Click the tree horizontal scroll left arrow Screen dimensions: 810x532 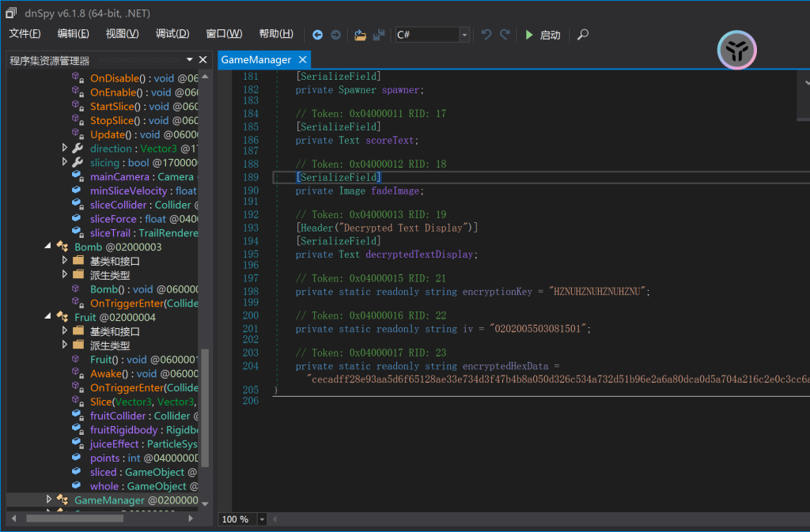(x=14, y=519)
